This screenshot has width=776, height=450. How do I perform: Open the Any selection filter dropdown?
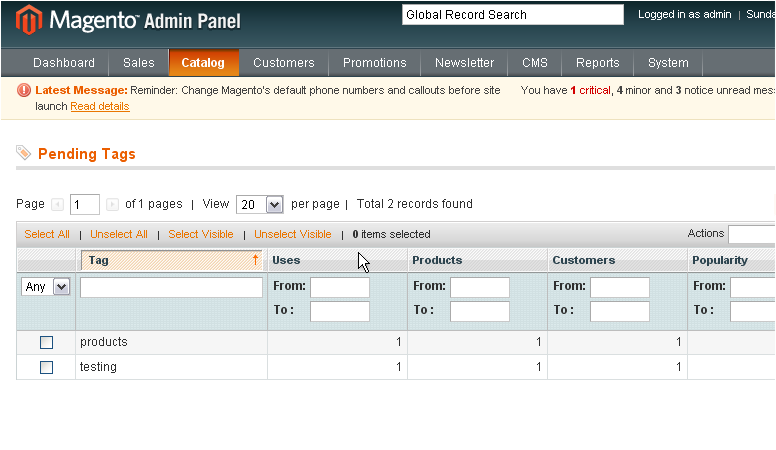[46, 287]
